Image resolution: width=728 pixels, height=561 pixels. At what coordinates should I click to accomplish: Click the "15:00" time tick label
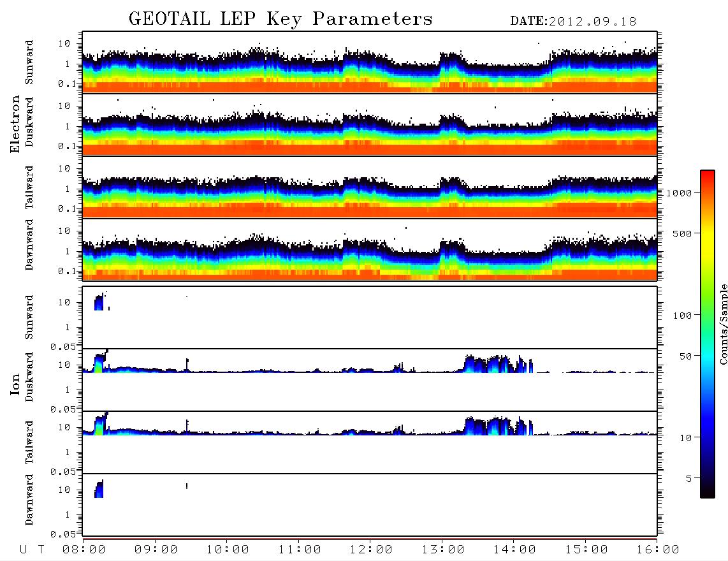[x=586, y=550]
